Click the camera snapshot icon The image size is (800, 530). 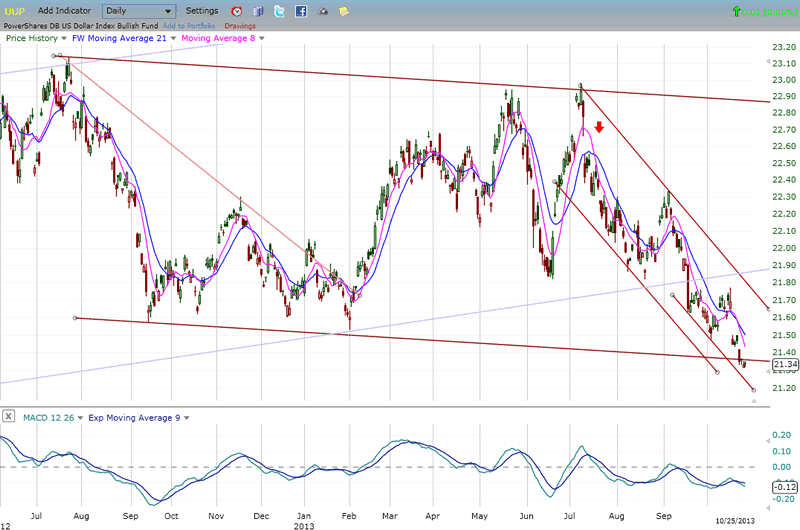(322, 11)
